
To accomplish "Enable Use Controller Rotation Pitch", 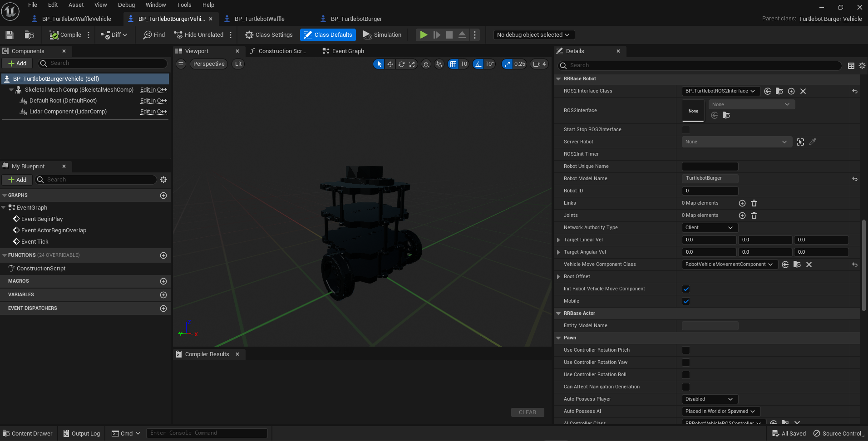I will coord(686,350).
